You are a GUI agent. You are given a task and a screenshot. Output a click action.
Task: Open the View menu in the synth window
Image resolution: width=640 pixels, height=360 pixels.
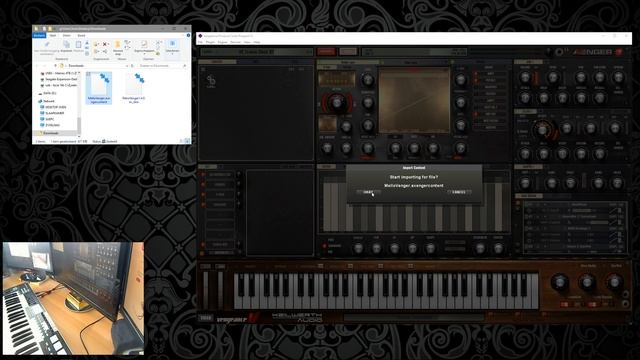(x=247, y=42)
